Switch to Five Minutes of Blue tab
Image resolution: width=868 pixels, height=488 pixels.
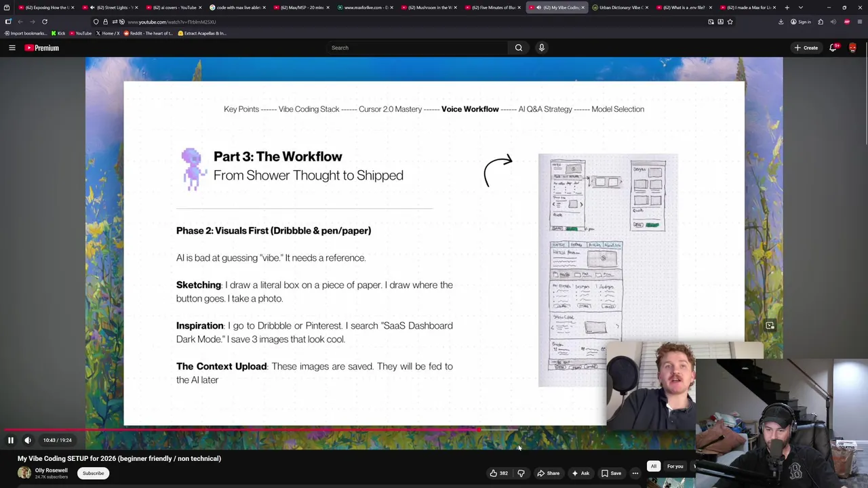point(492,7)
